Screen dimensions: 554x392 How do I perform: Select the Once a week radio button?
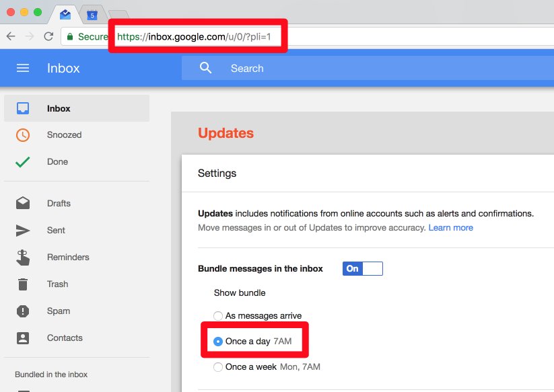(218, 367)
